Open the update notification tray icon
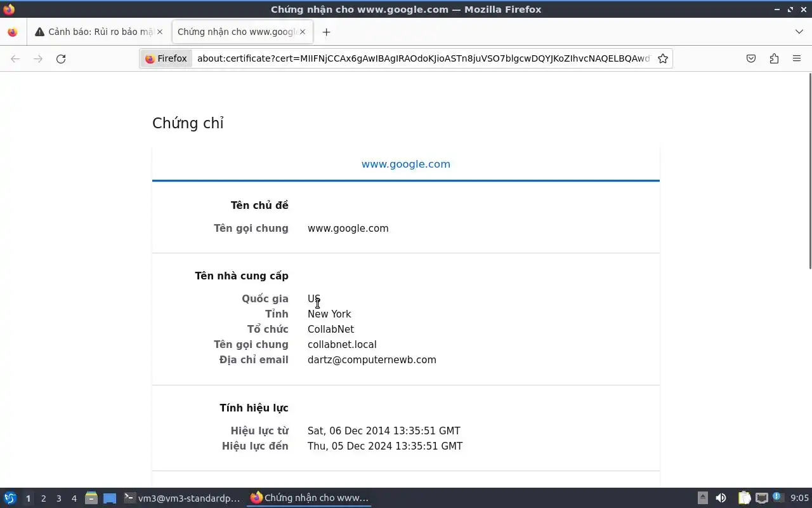This screenshot has width=812, height=508. (777, 498)
